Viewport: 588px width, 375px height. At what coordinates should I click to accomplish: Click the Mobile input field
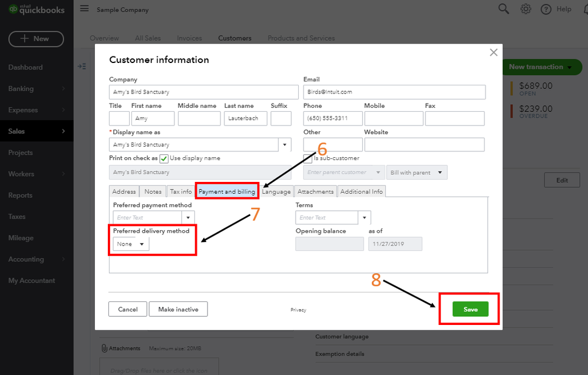[394, 118]
